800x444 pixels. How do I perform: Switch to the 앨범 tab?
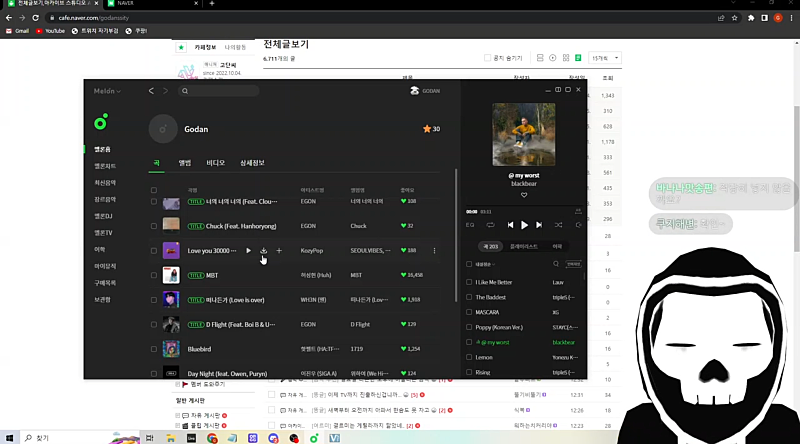[x=185, y=162]
